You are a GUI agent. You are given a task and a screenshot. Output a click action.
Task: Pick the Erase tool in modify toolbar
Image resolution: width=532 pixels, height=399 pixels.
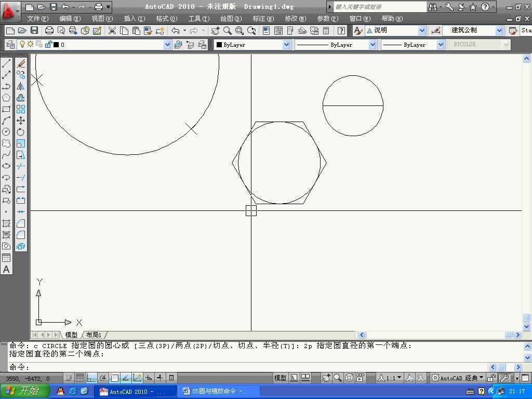(x=21, y=63)
